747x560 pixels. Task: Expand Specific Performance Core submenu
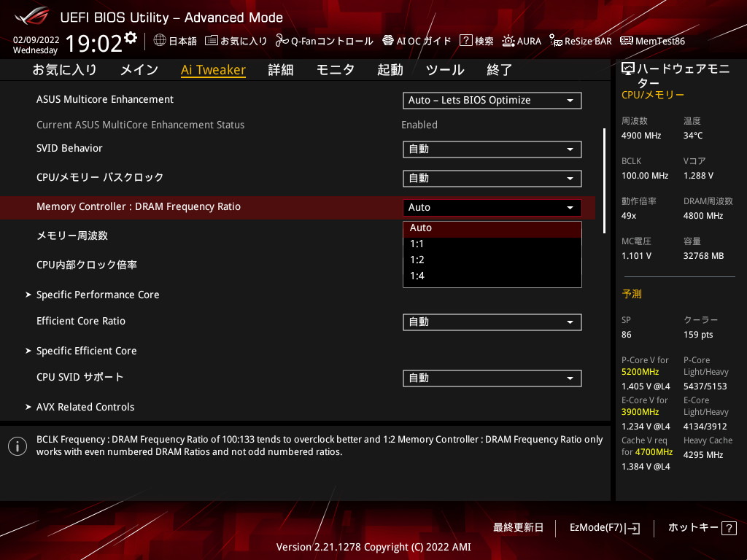click(x=98, y=295)
